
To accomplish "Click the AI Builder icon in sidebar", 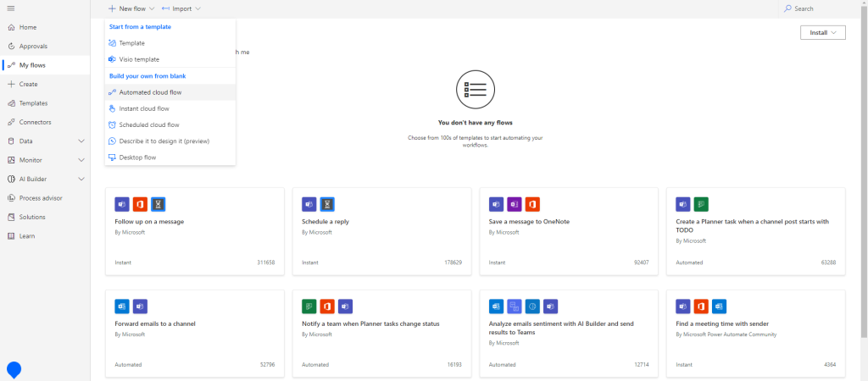I will click(11, 179).
